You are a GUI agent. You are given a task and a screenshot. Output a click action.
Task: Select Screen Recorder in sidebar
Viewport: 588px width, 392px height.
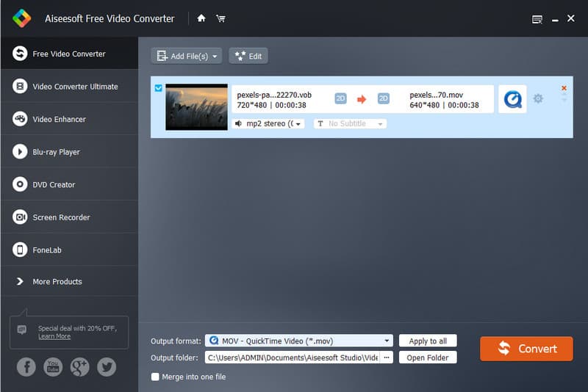tap(69, 217)
